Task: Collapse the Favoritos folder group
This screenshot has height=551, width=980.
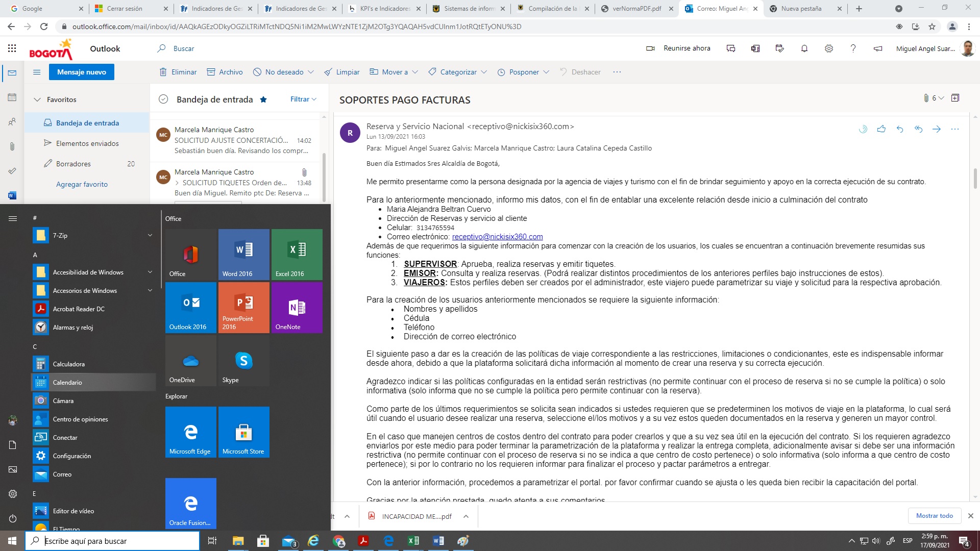Action: pyautogui.click(x=37, y=99)
